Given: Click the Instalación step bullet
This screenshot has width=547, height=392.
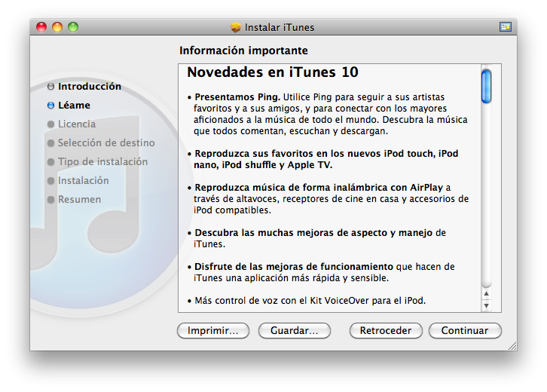Looking at the screenshot, I should pos(51,180).
